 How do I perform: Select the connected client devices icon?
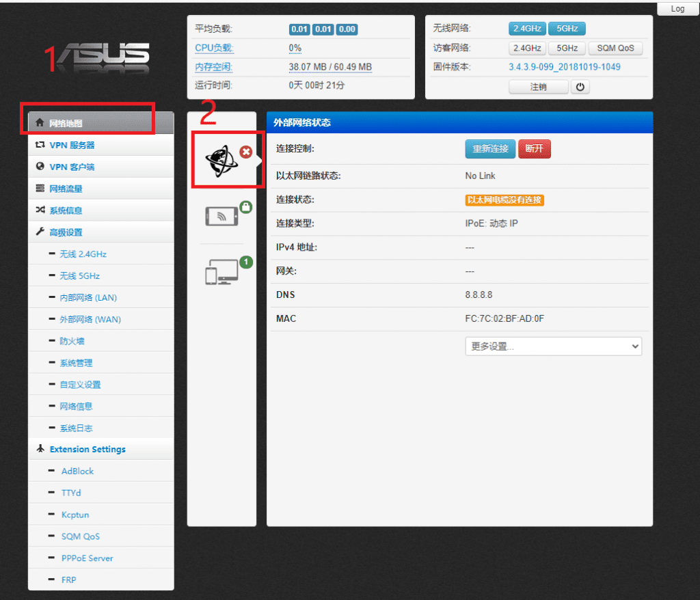click(221, 272)
